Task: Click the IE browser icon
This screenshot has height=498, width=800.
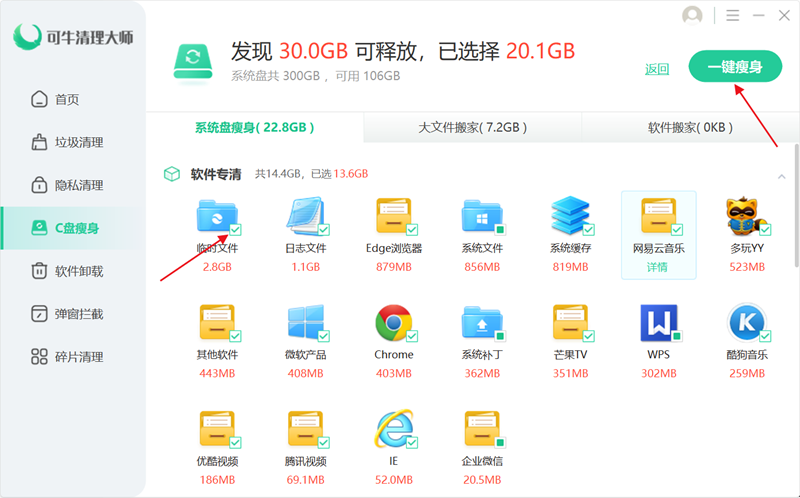Action: click(x=393, y=428)
